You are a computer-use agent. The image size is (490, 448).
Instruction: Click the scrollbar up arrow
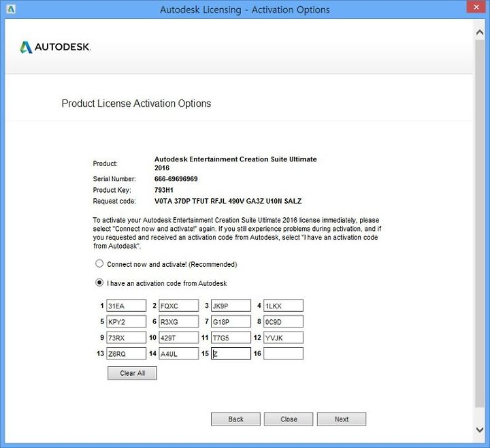tap(480, 32)
